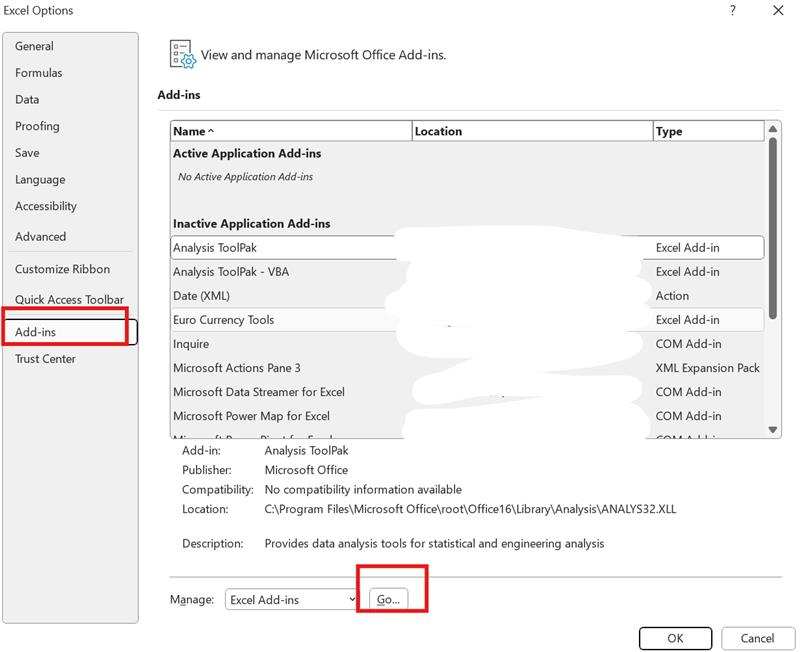
Task: Click 'No compatibility information available' text
Action: (x=363, y=490)
